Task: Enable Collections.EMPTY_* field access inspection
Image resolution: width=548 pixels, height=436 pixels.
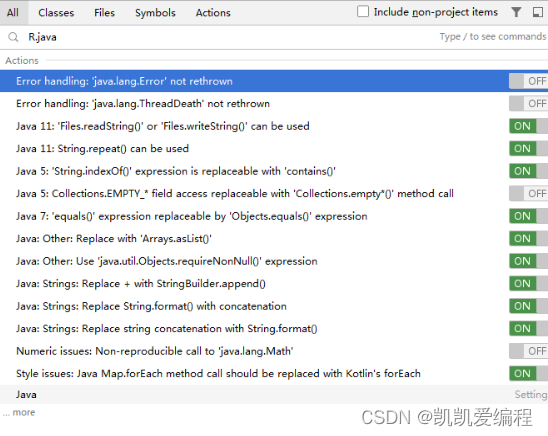Action: pos(528,194)
